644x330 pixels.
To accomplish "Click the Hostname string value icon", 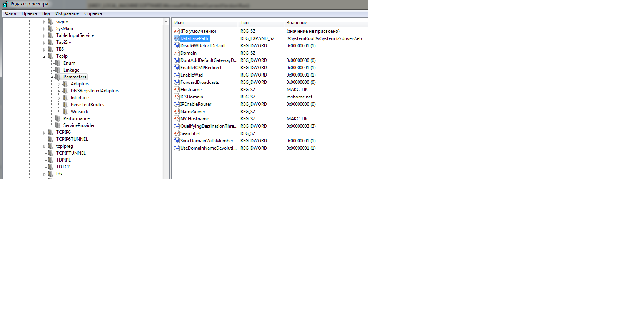I will point(177,89).
